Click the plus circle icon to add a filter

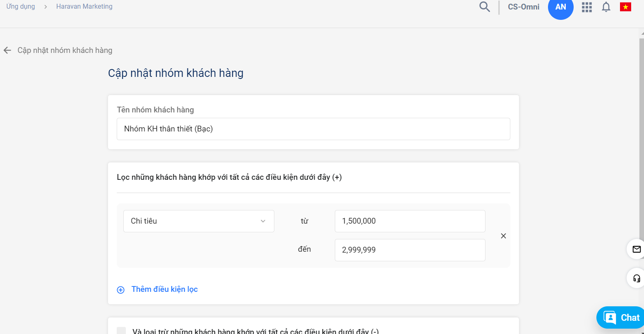click(x=120, y=290)
